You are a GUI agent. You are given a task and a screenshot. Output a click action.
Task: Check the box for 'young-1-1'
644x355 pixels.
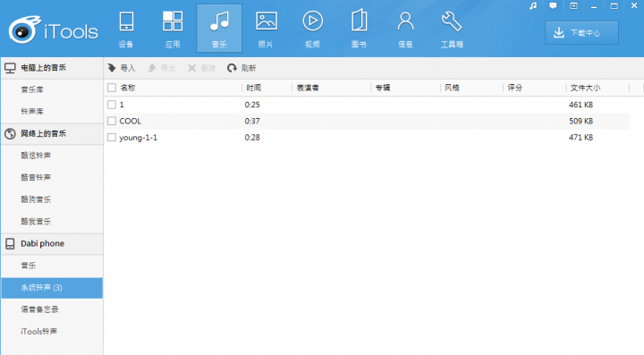point(112,138)
